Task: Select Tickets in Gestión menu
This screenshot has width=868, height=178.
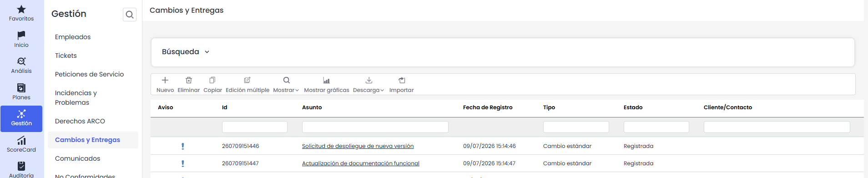Action: [66, 56]
